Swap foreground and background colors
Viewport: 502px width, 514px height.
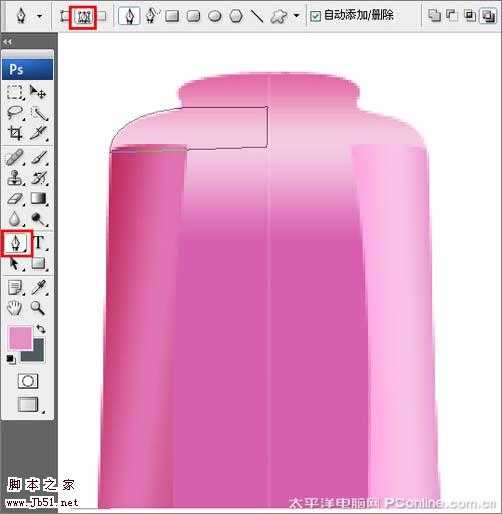[x=41, y=329]
